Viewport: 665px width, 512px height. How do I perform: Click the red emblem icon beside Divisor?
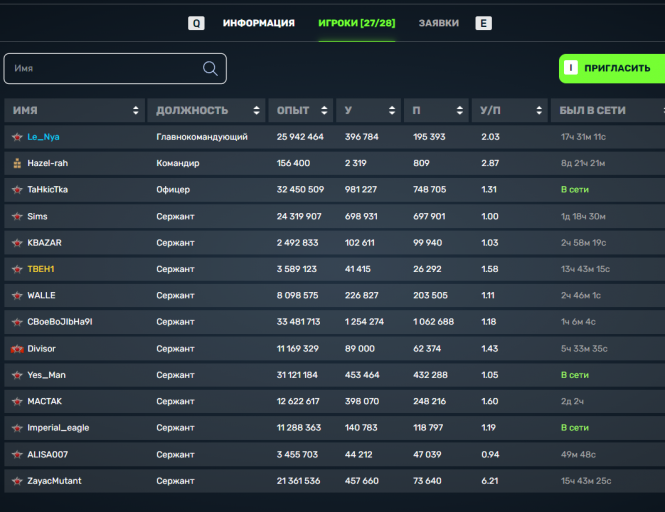[x=17, y=349]
